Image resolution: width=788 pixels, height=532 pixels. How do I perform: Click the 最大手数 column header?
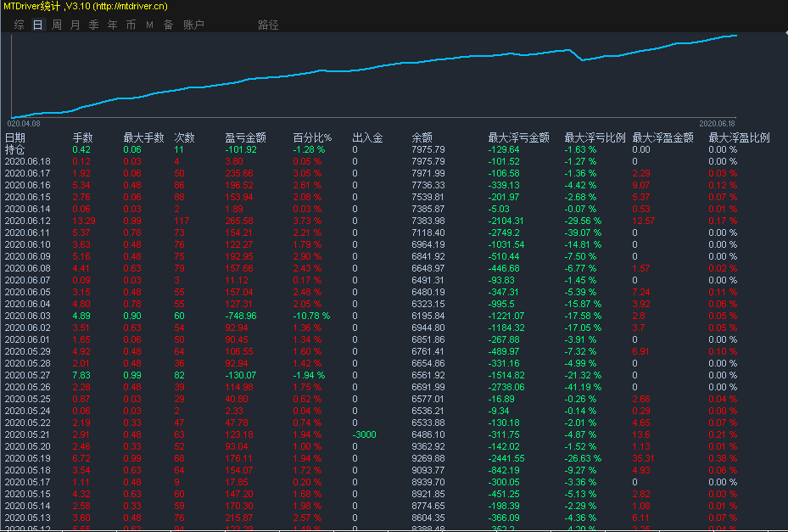143,137
